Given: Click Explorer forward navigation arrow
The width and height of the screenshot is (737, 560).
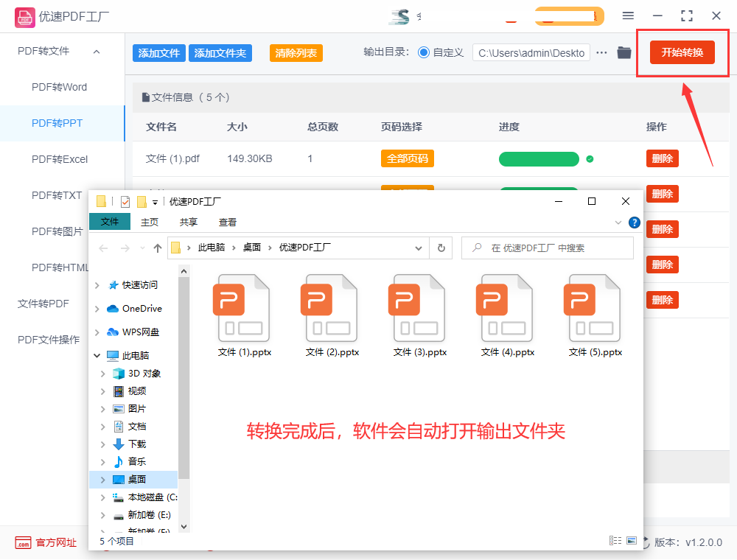Looking at the screenshot, I should click(x=125, y=248).
